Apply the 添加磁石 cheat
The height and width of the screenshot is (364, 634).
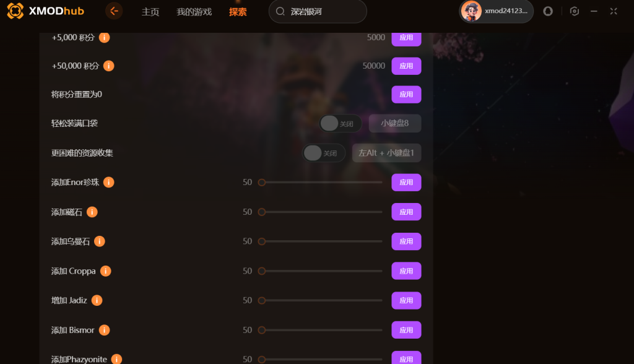406,212
